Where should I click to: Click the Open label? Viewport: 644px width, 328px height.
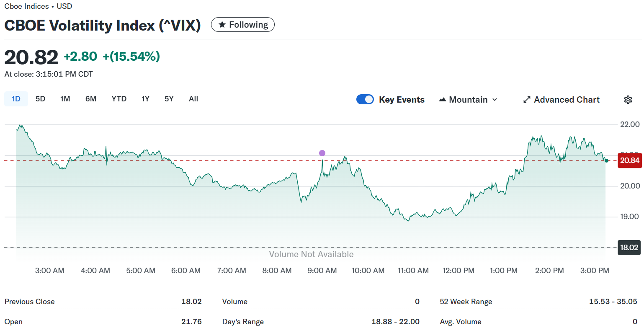tap(13, 322)
